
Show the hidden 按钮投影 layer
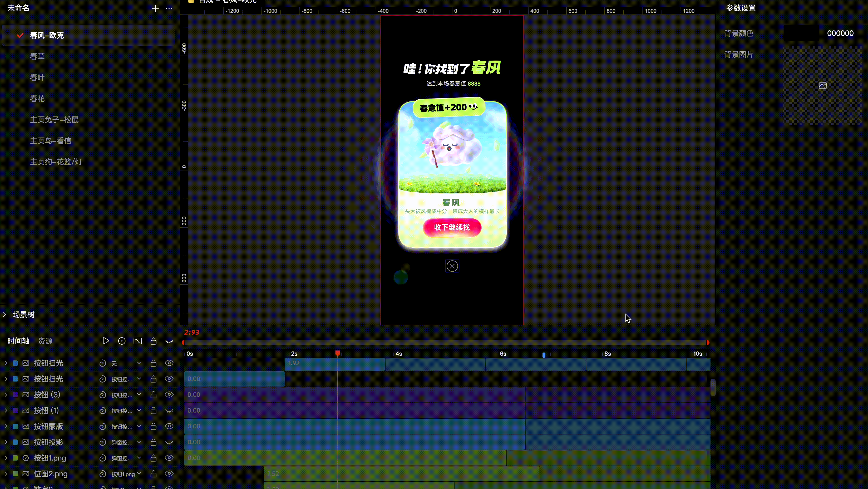pos(169,442)
